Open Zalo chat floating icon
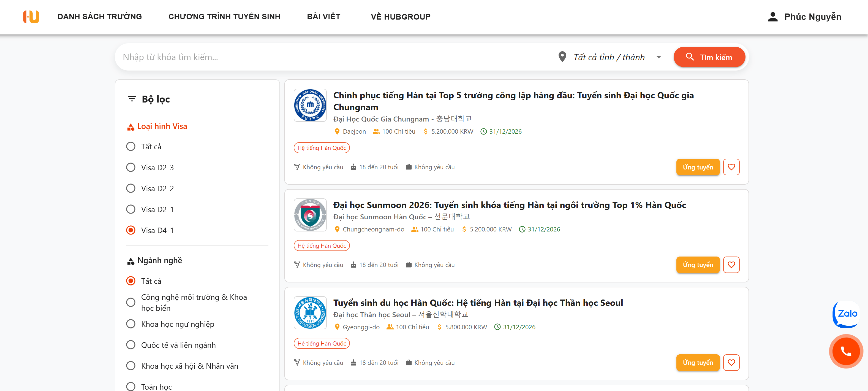This screenshot has width=868, height=391. coord(847,314)
